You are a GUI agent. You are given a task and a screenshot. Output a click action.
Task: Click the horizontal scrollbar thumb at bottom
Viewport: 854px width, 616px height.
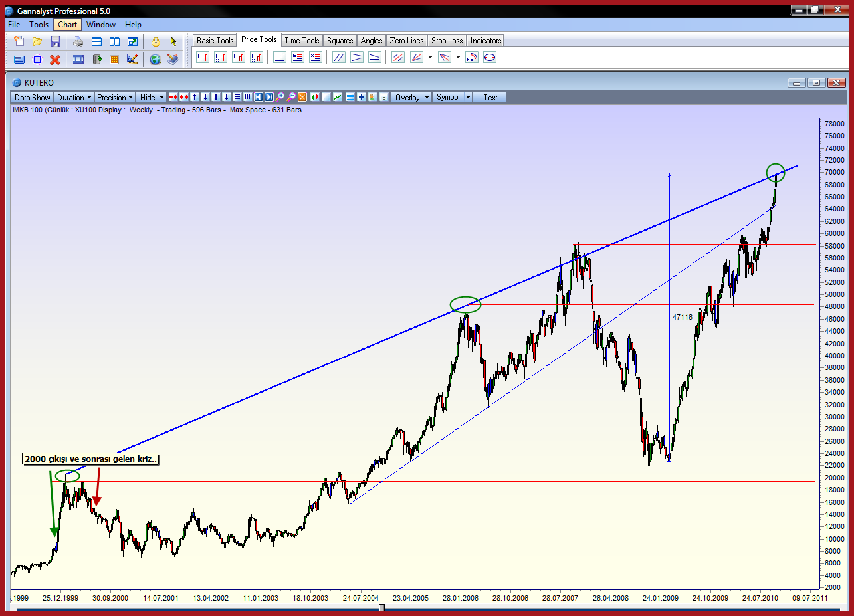(381, 607)
